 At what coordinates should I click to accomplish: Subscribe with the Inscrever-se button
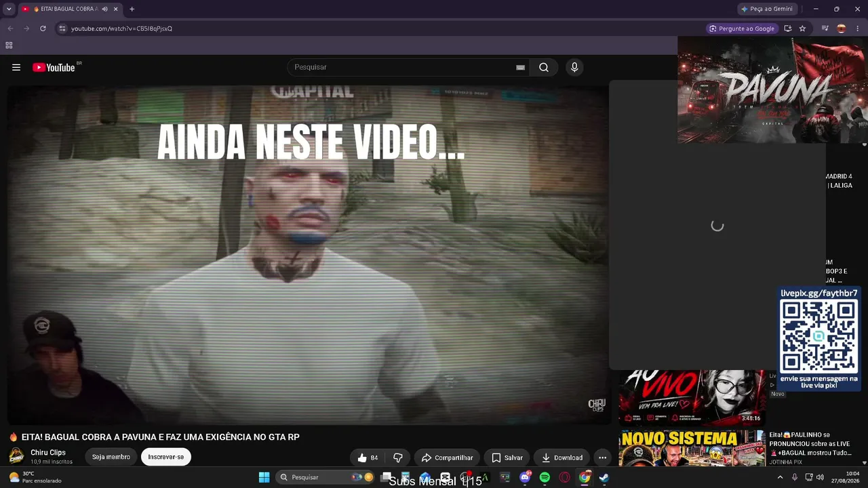[x=166, y=457]
